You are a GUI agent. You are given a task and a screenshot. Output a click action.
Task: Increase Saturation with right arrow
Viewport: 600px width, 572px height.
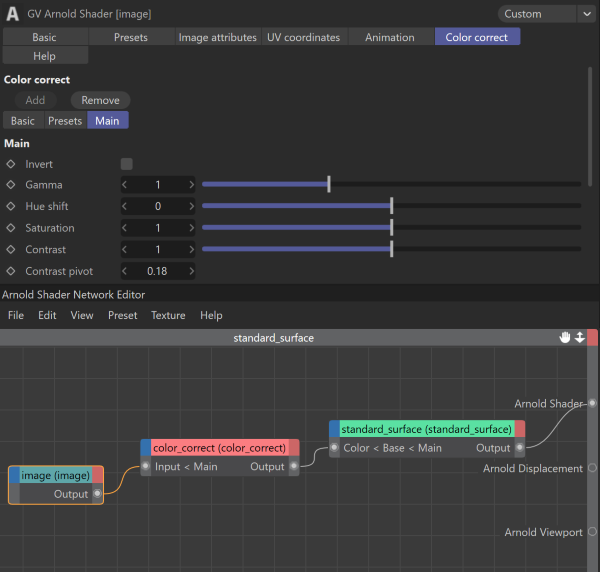(191, 228)
